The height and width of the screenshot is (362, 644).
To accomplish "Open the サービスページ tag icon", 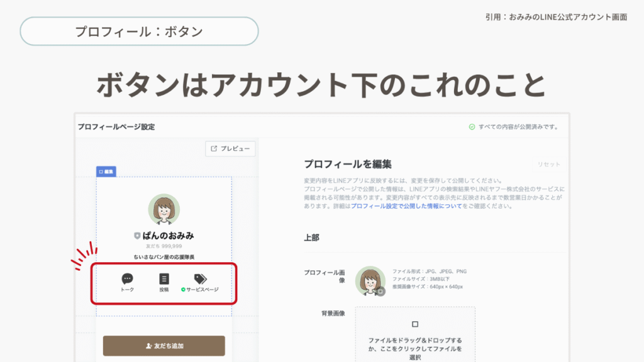I will click(200, 278).
